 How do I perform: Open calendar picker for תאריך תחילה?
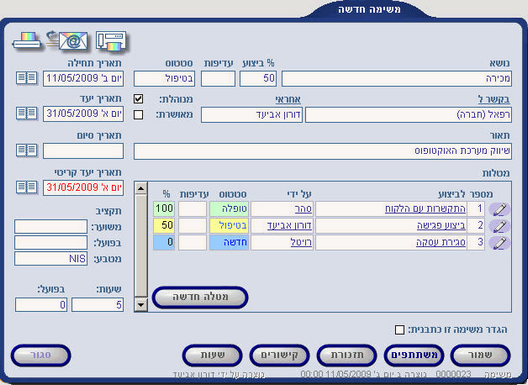[27, 78]
